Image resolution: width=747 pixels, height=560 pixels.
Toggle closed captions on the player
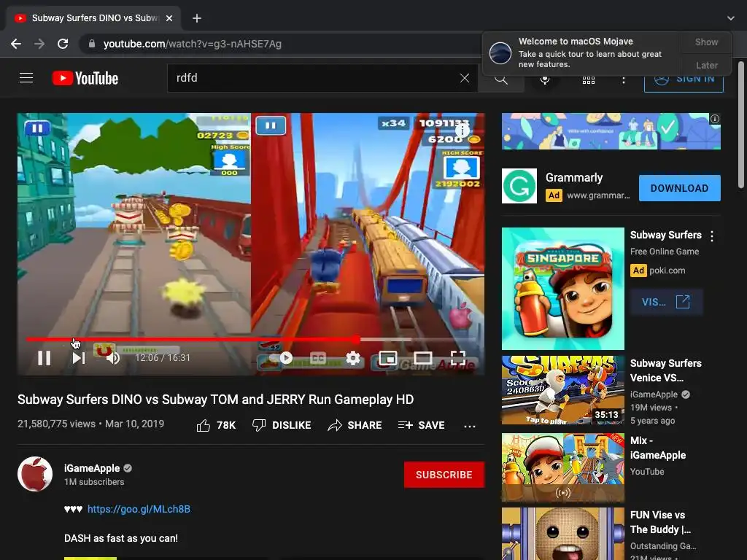click(x=318, y=357)
